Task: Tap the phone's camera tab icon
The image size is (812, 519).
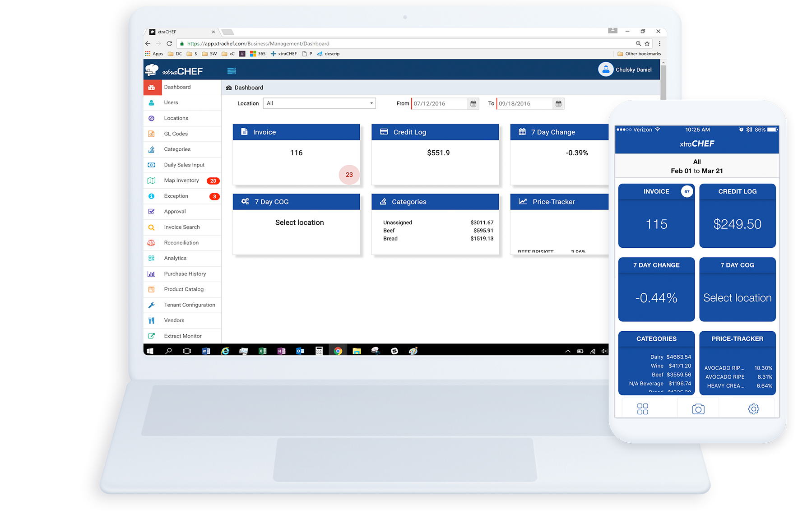Action: coord(698,409)
